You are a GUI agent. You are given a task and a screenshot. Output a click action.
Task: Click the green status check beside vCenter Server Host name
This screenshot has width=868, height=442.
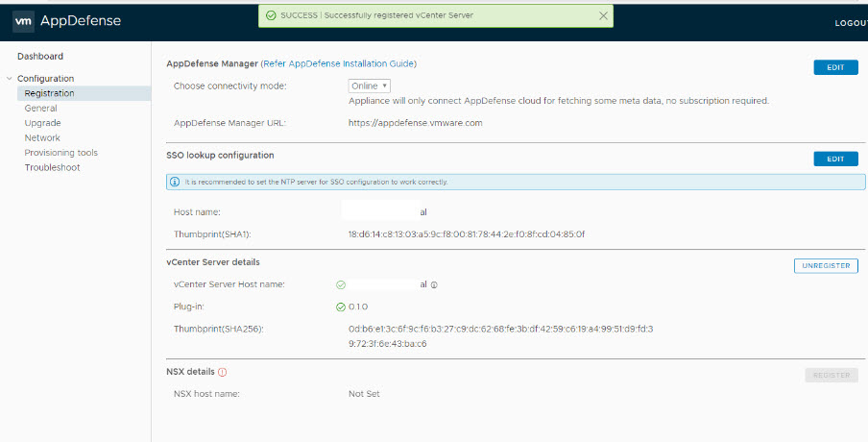click(341, 284)
